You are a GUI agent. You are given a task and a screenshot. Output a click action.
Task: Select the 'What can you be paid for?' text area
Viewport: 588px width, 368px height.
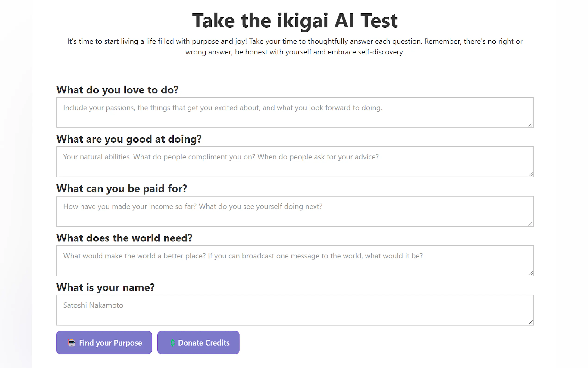[295, 211]
